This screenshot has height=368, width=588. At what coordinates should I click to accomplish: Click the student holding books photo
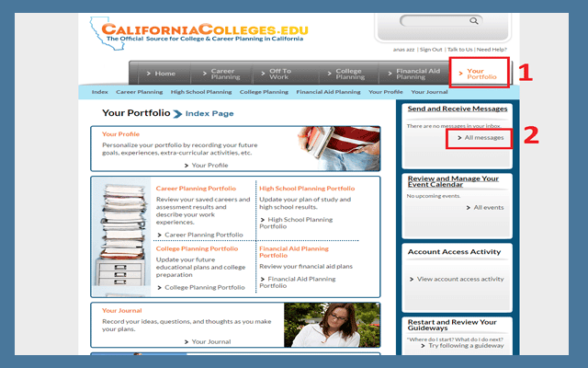pyautogui.click(x=339, y=148)
